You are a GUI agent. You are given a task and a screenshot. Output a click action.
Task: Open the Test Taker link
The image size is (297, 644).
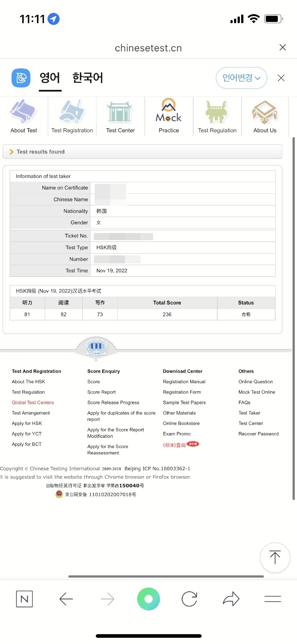click(x=250, y=413)
